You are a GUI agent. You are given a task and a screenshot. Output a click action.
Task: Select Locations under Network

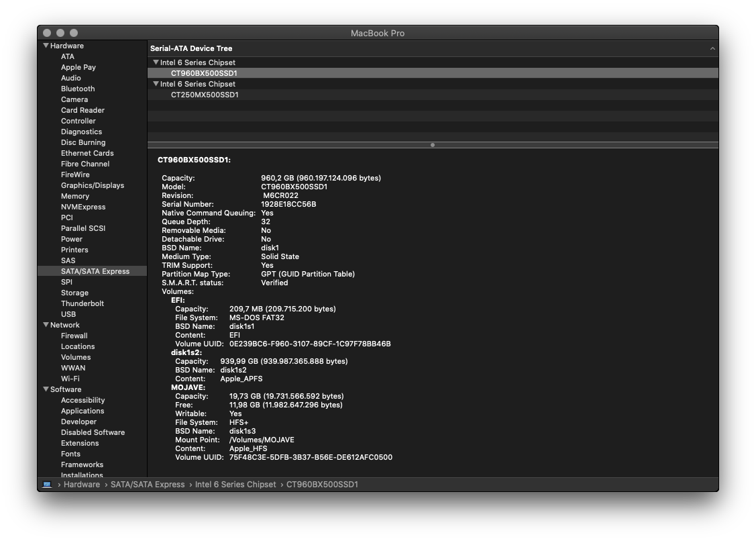coord(78,346)
